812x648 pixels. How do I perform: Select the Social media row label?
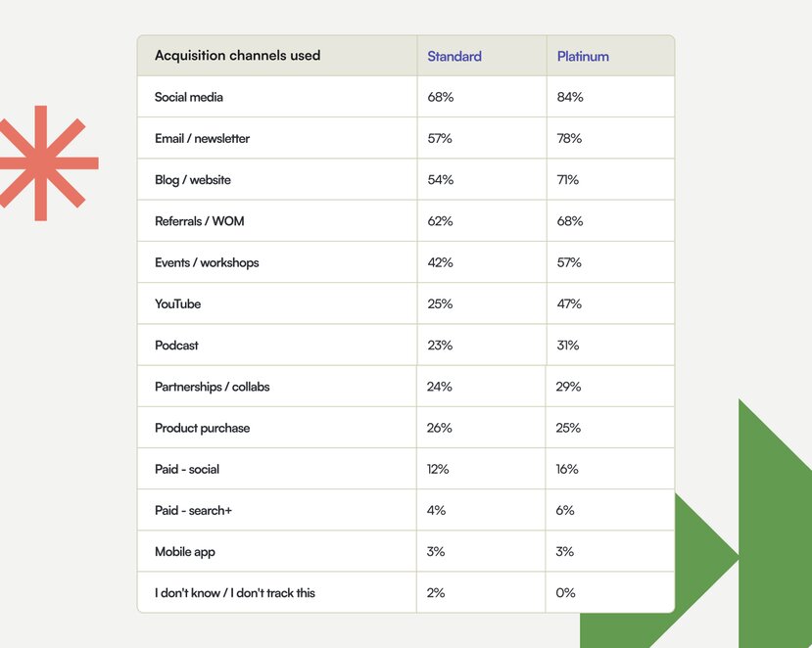click(x=188, y=97)
